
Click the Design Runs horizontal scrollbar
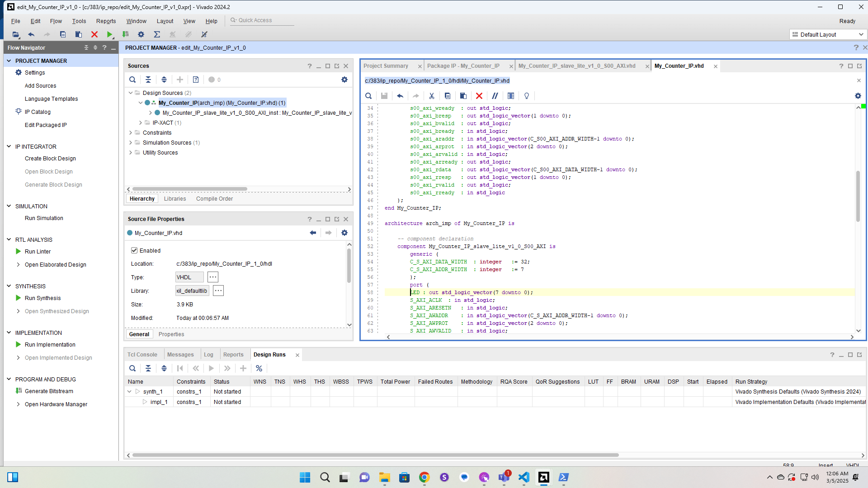[x=375, y=455]
